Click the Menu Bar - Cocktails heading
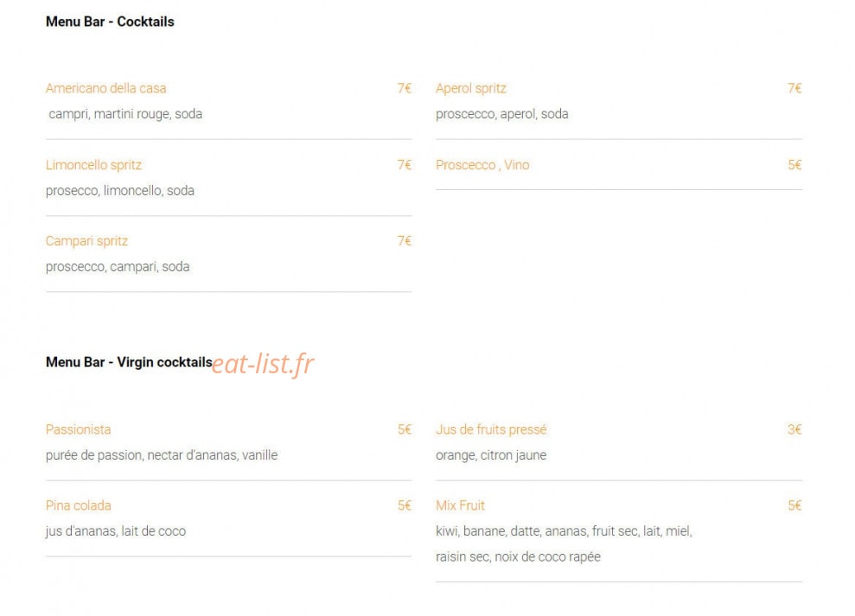The height and width of the screenshot is (616, 855). click(x=110, y=22)
